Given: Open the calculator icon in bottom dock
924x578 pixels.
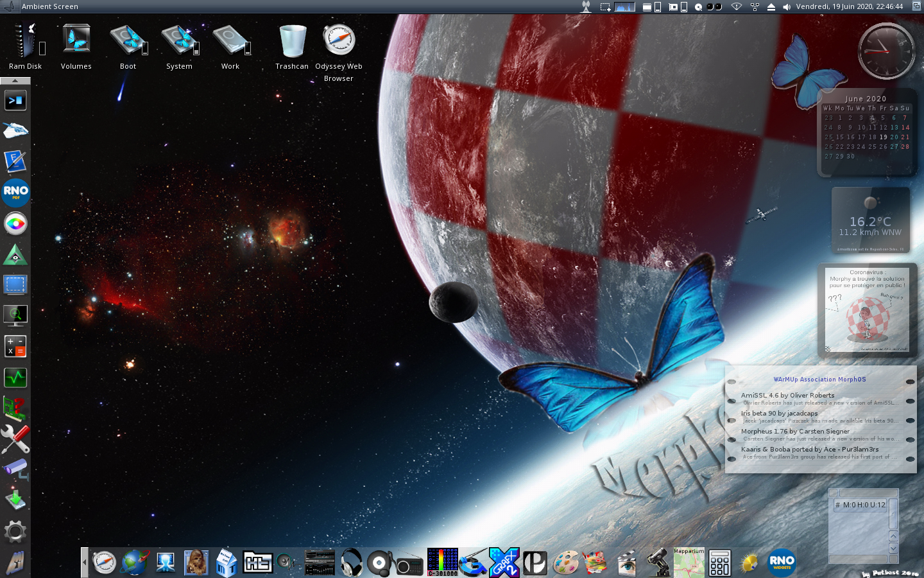Looking at the screenshot, I should pyautogui.click(x=719, y=563).
